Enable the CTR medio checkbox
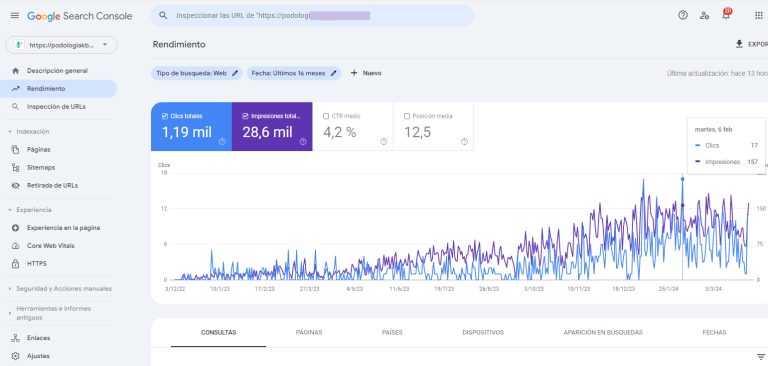The width and height of the screenshot is (768, 366). pyautogui.click(x=326, y=116)
